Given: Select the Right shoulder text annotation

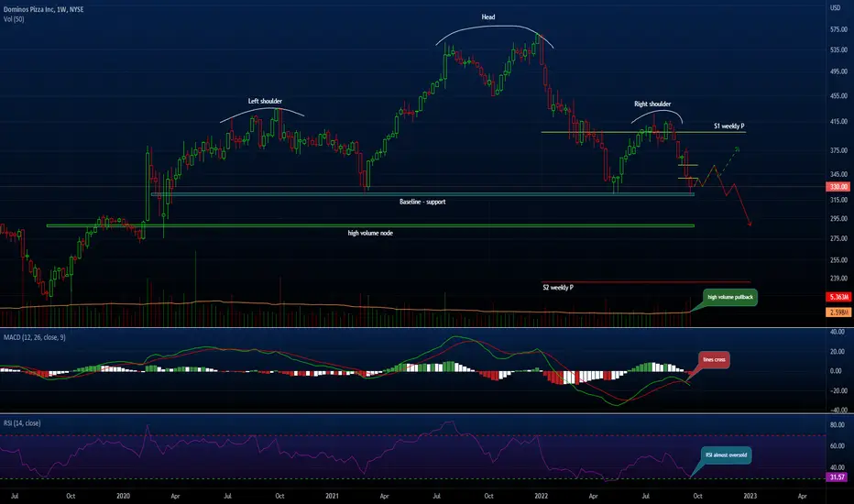Looking at the screenshot, I should pyautogui.click(x=652, y=104).
